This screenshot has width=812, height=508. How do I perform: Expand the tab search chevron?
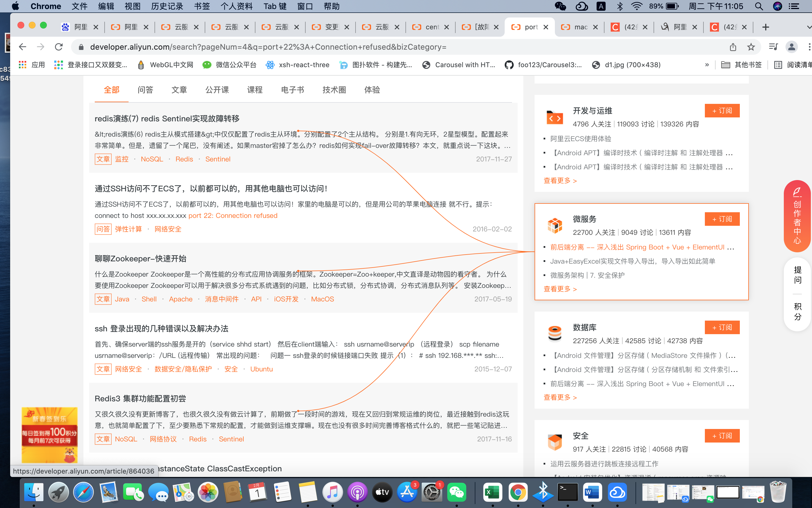pos(809,27)
